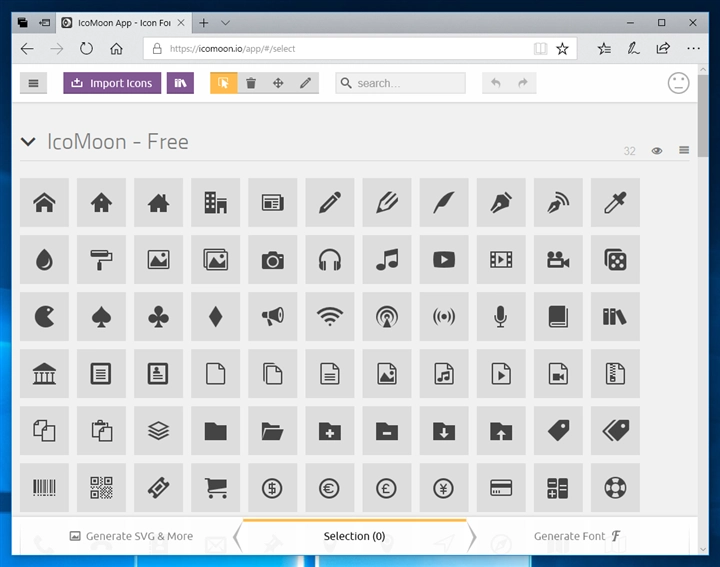Select the calculator icon
Image resolution: width=720 pixels, height=567 pixels.
558,488
